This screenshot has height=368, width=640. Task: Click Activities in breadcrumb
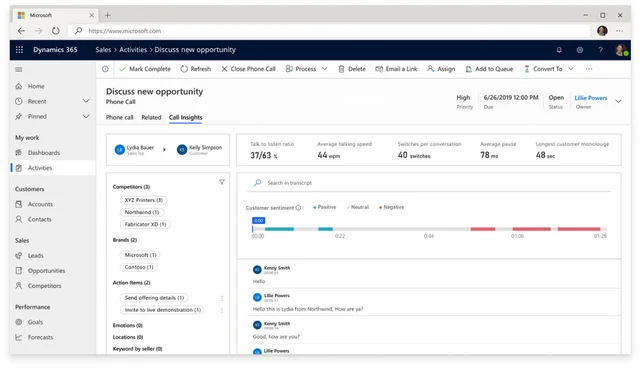point(133,50)
